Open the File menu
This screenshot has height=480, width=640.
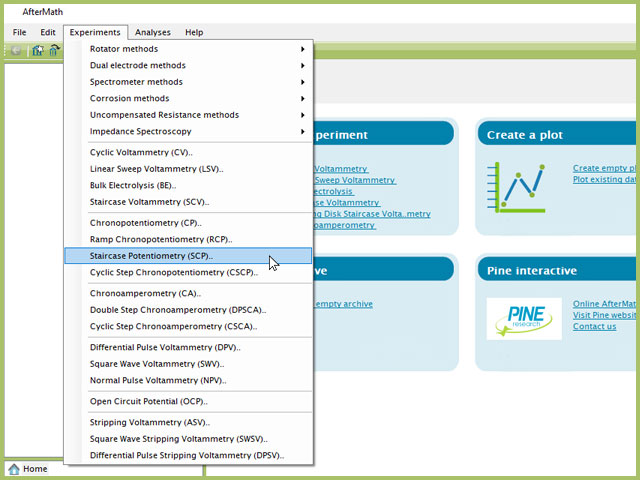19,32
